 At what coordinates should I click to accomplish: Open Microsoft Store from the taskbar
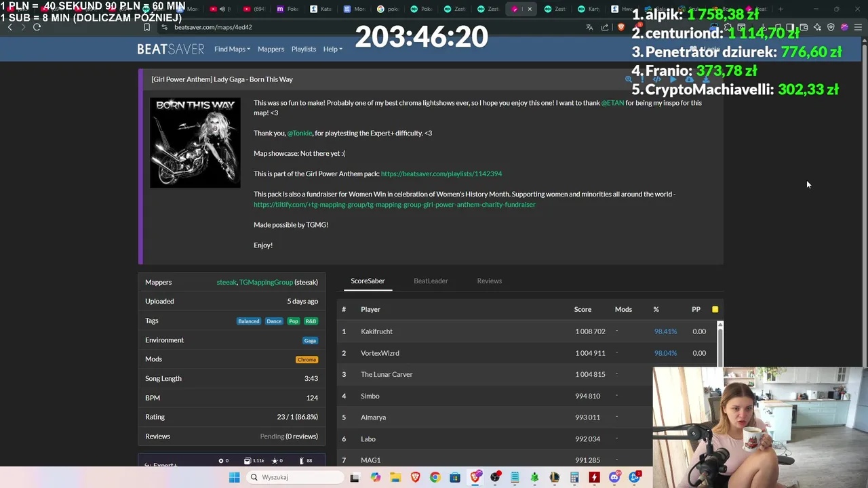(x=454, y=477)
